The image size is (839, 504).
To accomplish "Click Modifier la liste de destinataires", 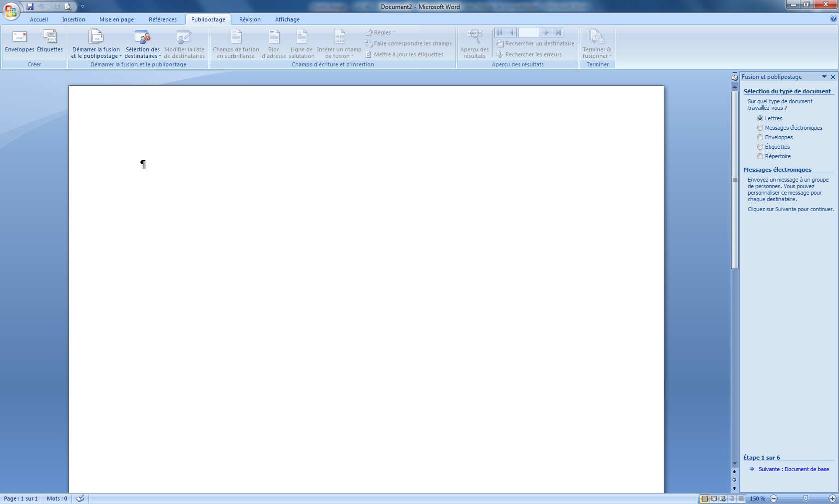I will coord(184,44).
